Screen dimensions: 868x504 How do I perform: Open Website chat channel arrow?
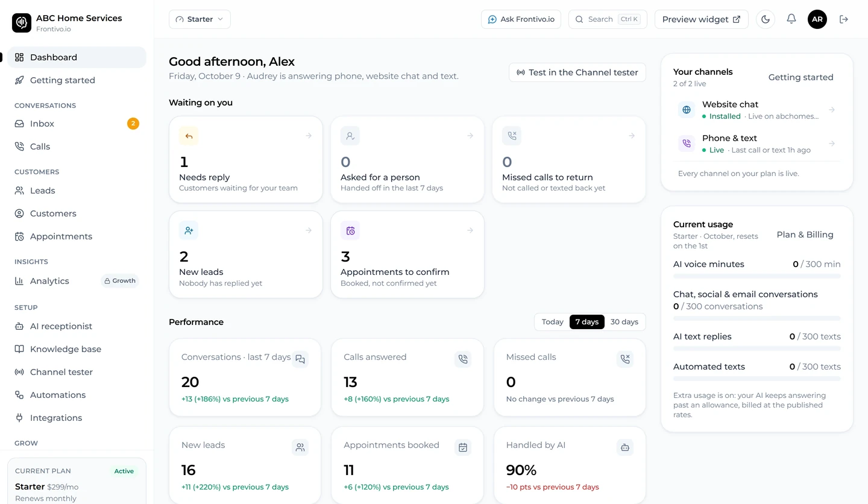pos(832,110)
